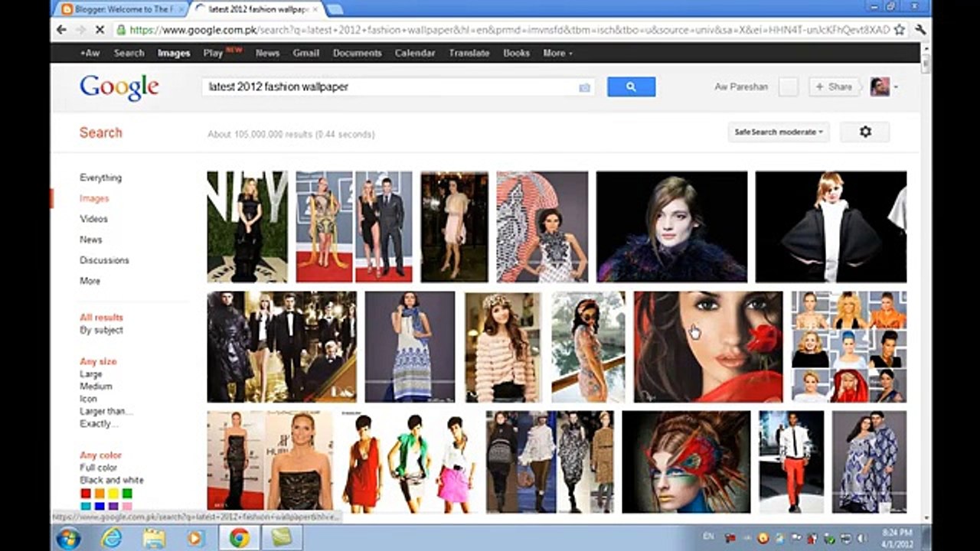Click the volume speaker tray icon
980x551 pixels.
pos(864,538)
